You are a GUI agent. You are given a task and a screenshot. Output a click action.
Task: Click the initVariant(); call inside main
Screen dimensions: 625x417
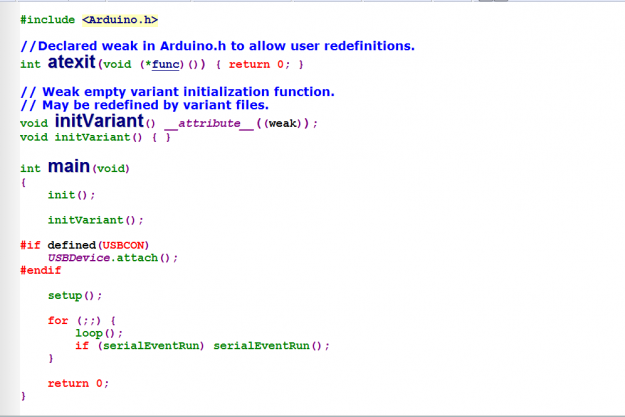click(95, 220)
